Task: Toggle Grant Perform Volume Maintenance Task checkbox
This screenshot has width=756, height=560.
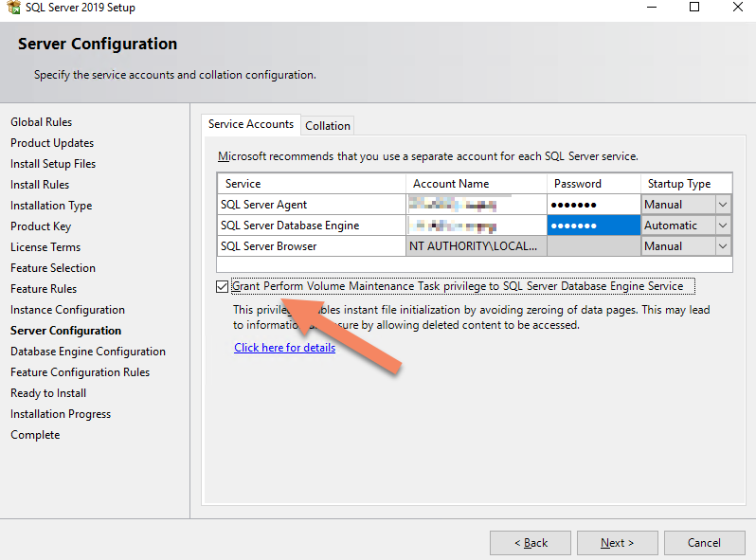Action: tap(223, 286)
